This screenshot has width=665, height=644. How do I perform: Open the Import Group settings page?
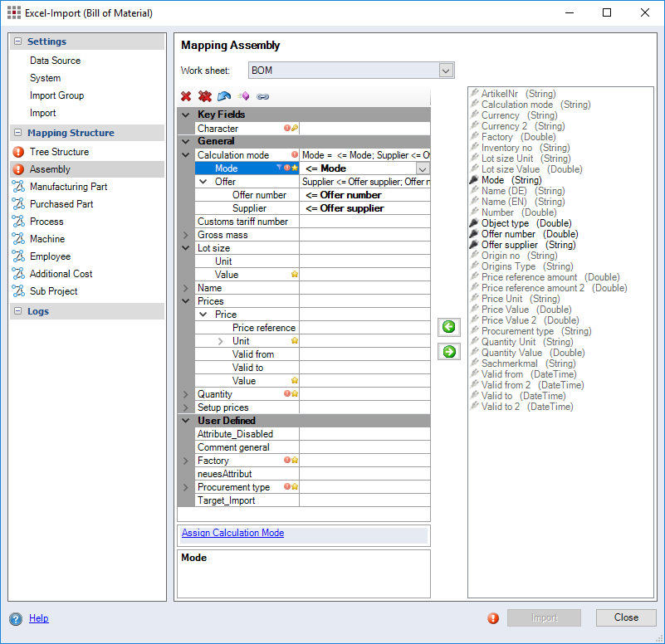56,95
